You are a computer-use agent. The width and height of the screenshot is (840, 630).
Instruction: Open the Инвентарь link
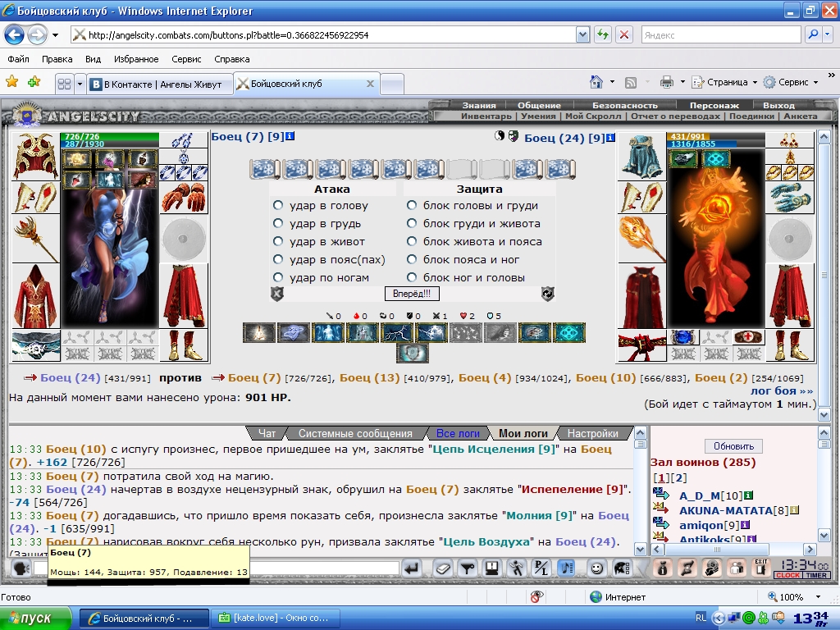[x=486, y=116]
